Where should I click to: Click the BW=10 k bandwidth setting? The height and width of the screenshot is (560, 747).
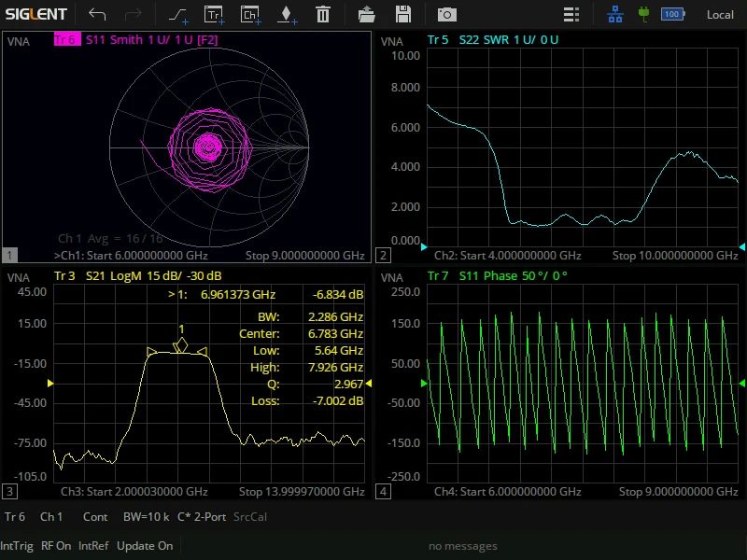tap(146, 517)
